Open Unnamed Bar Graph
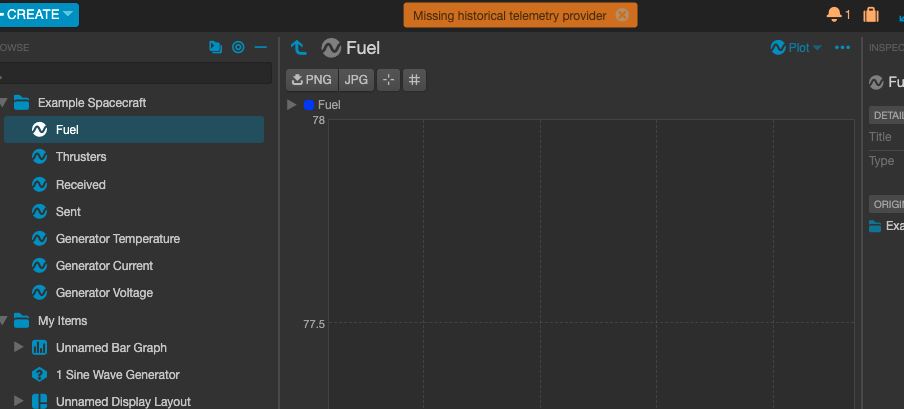The height and width of the screenshot is (409, 904). coord(111,348)
